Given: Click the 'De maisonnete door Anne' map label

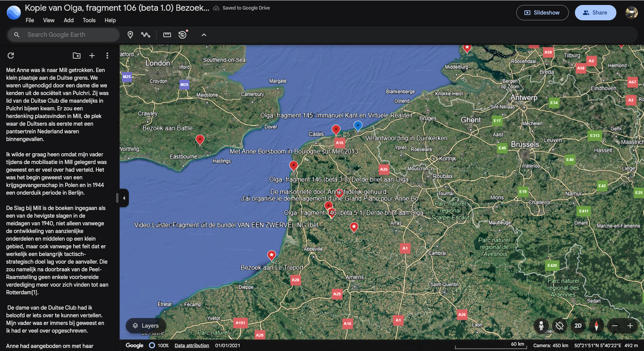Looking at the screenshot, I should (329, 192).
